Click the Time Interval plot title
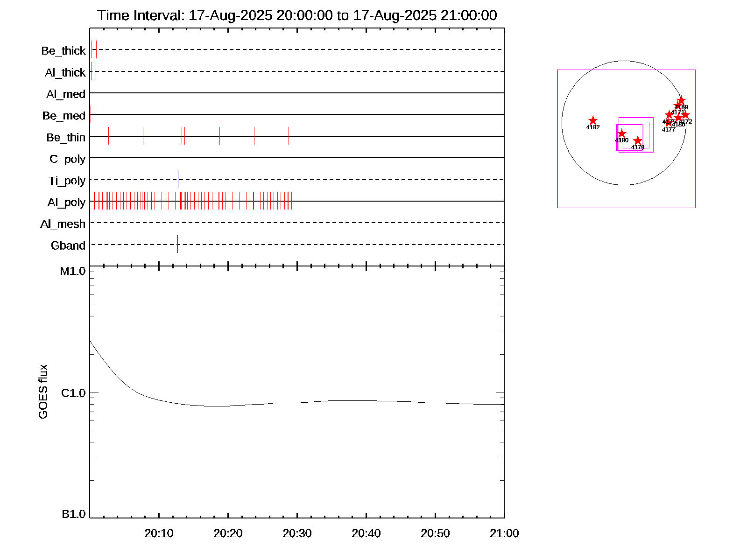Viewport: 747px width, 560px height. click(297, 15)
